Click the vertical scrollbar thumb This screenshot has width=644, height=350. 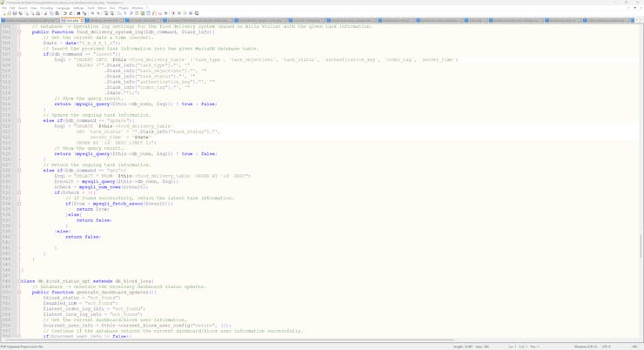tap(641, 244)
